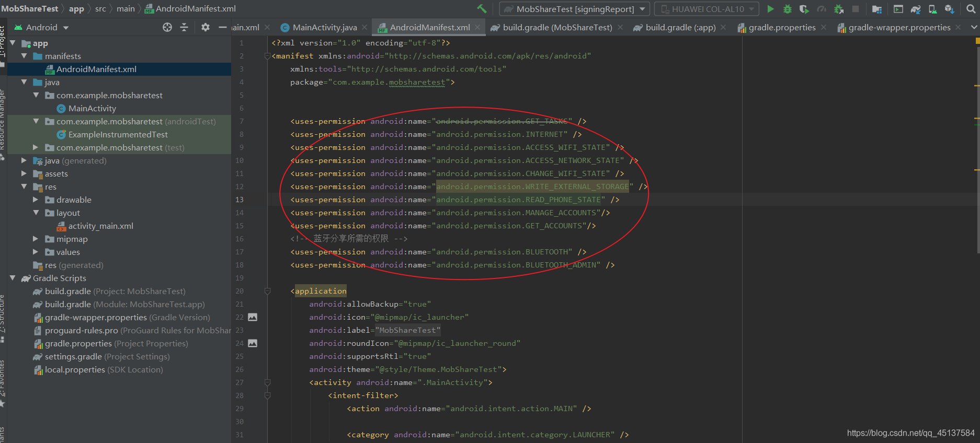Expand the drawable folder
This screenshot has height=443, width=980.
(x=36, y=200)
